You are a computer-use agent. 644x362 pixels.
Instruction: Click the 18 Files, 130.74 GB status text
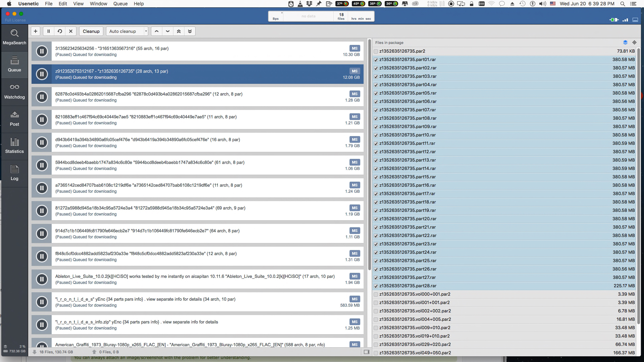(56, 352)
